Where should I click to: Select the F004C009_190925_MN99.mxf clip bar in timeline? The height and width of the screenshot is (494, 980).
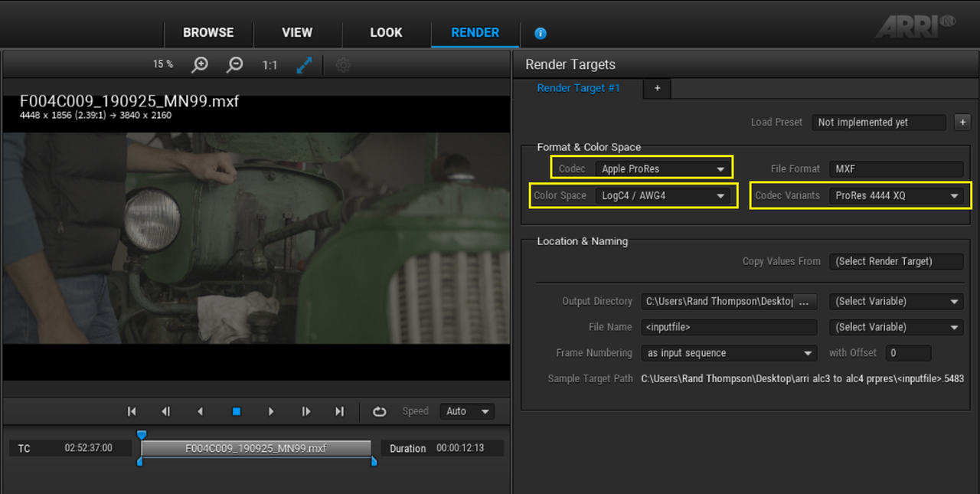(256, 449)
